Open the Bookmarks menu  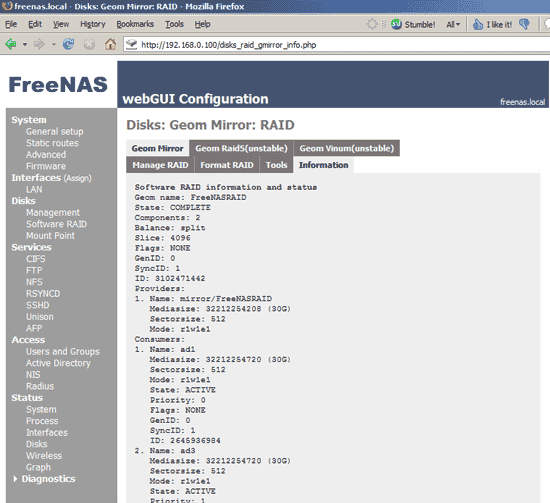point(135,24)
